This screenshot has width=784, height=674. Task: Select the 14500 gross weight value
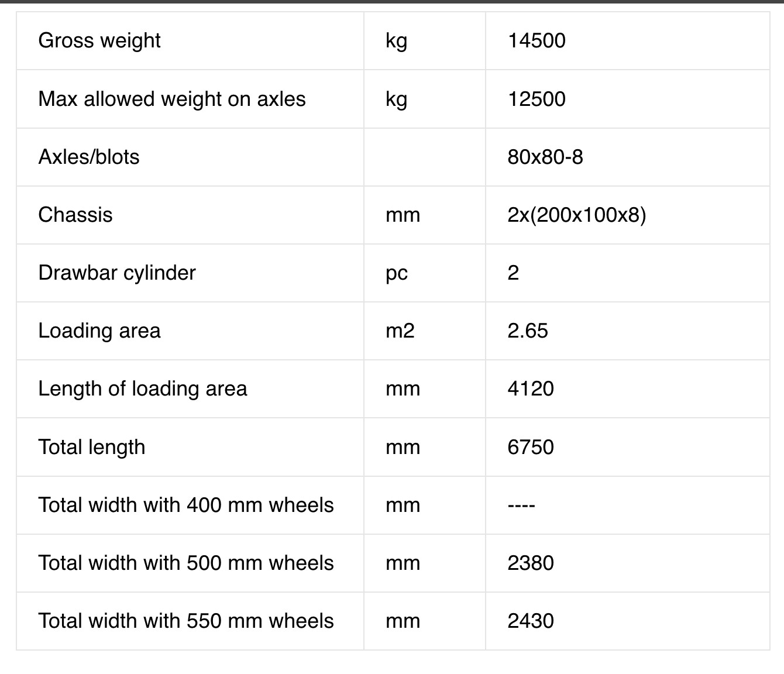click(x=537, y=40)
